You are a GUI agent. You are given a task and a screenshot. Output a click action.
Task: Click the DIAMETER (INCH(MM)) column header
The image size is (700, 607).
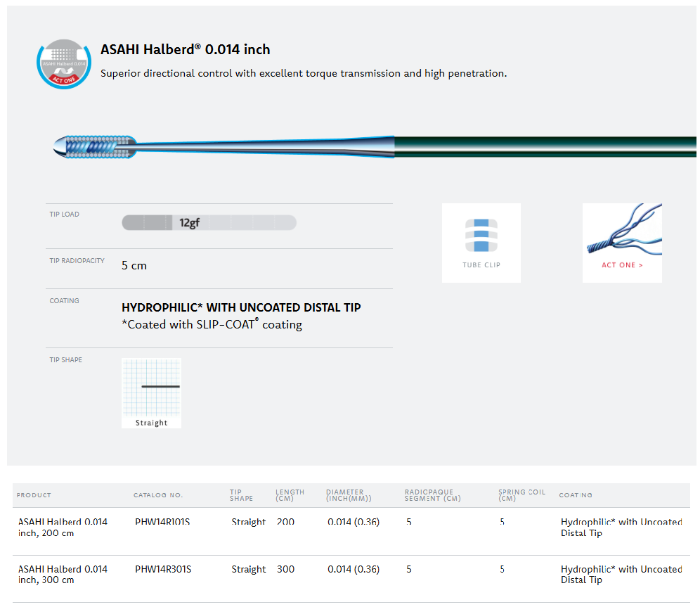pos(349,495)
